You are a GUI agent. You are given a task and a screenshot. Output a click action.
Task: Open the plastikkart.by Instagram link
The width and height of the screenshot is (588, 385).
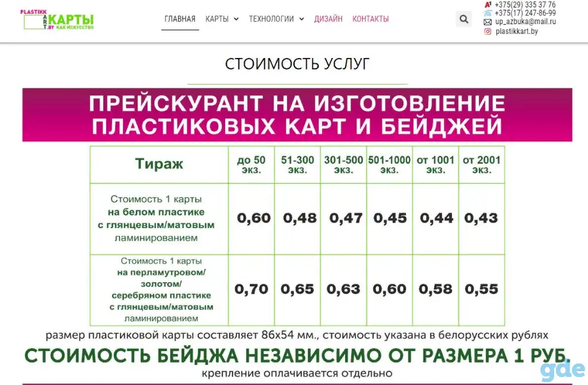coord(517,32)
